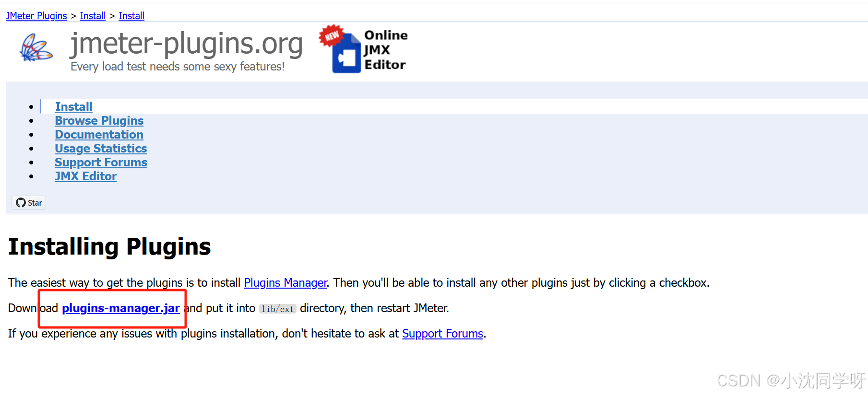Open Browse Plugins in the navigation menu
The width and height of the screenshot is (868, 396).
(99, 120)
